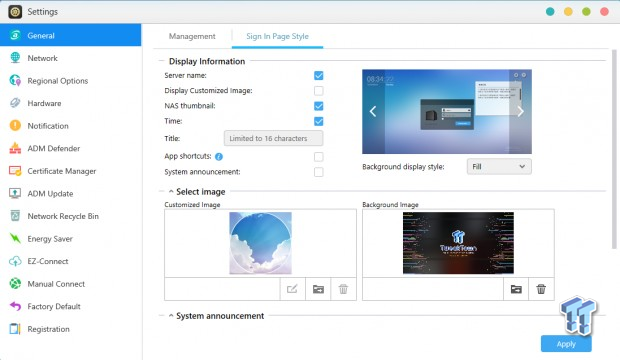Browse folder for background image
Viewport: 620px width, 360px height.
(516, 289)
